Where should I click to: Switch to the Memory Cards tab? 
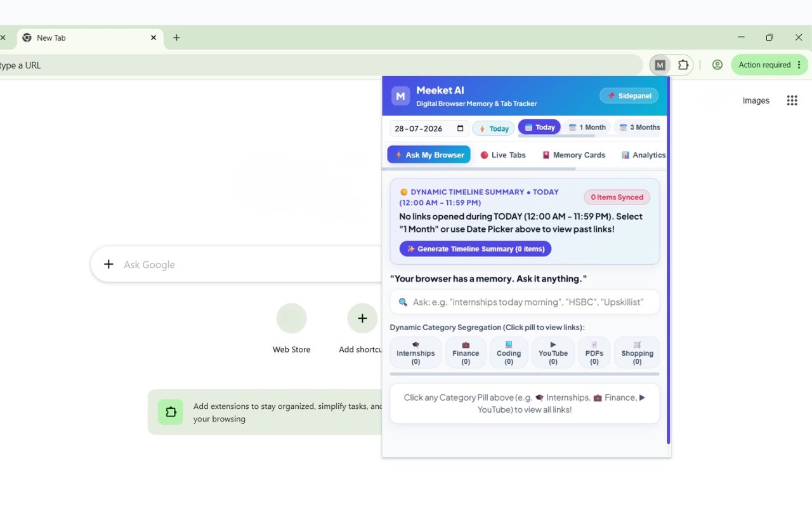[x=573, y=155]
